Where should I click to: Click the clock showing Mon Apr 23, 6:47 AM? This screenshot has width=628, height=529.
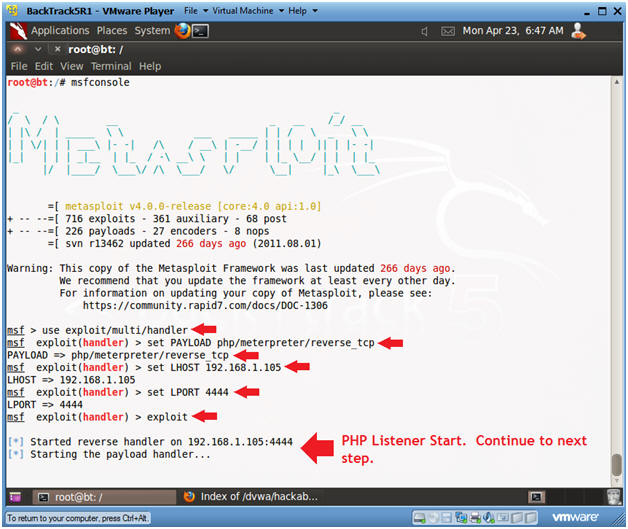point(513,31)
